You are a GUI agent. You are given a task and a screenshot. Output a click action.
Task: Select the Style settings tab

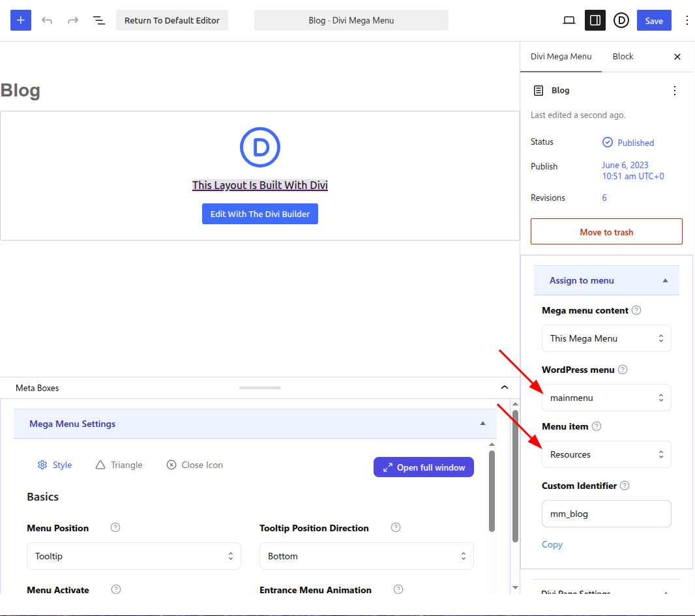(x=55, y=465)
